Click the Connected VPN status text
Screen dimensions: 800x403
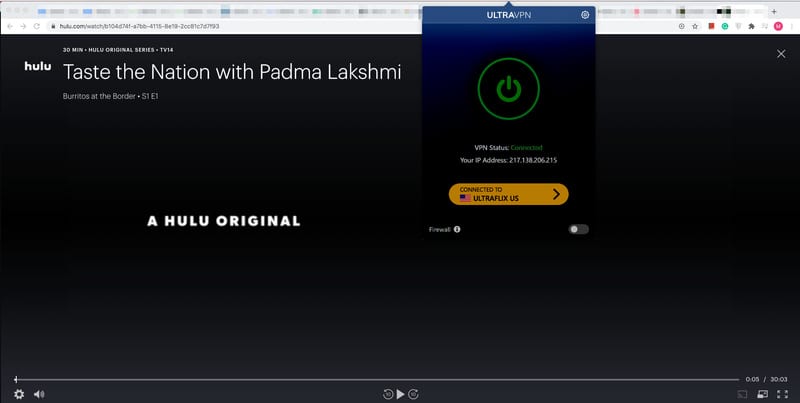[x=527, y=148]
